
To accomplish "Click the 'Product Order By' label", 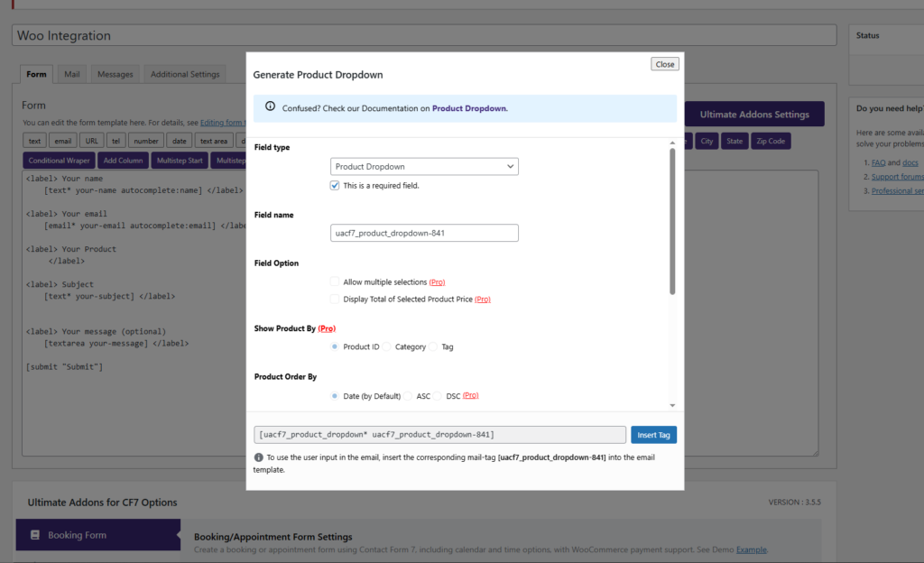I will pyautogui.click(x=285, y=377).
